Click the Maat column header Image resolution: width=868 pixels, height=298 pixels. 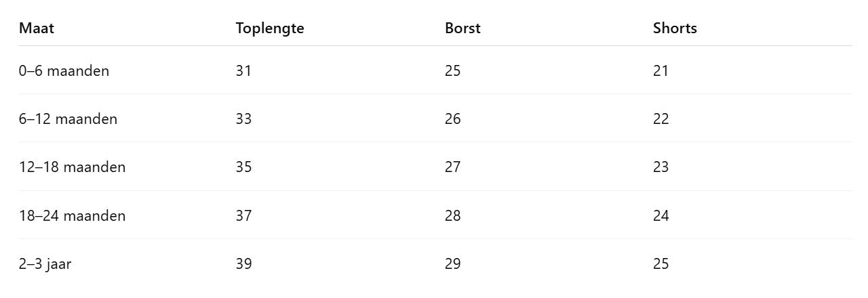(37, 28)
